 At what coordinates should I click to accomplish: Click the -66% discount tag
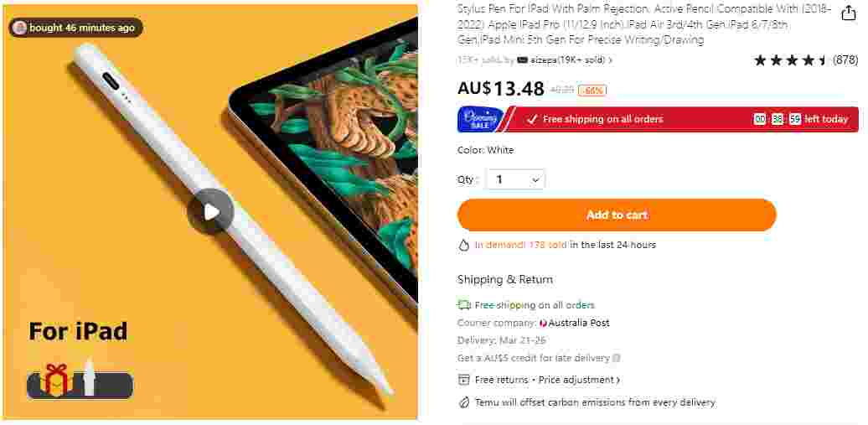(x=592, y=91)
